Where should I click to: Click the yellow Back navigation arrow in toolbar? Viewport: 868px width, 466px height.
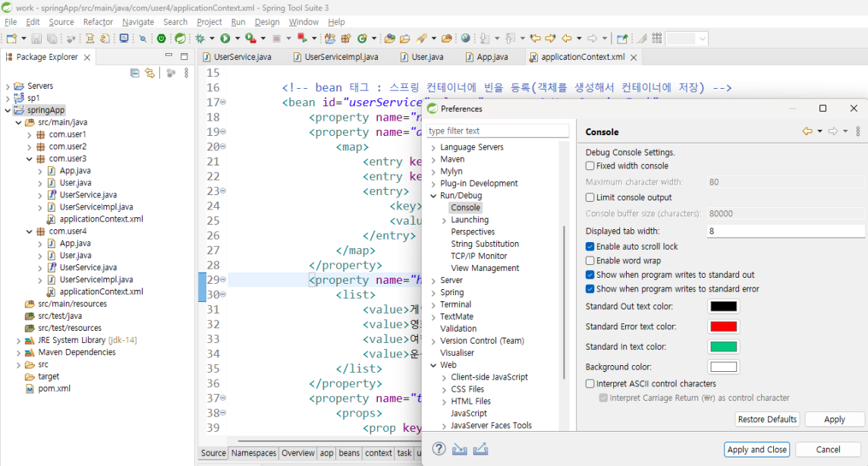click(x=566, y=38)
